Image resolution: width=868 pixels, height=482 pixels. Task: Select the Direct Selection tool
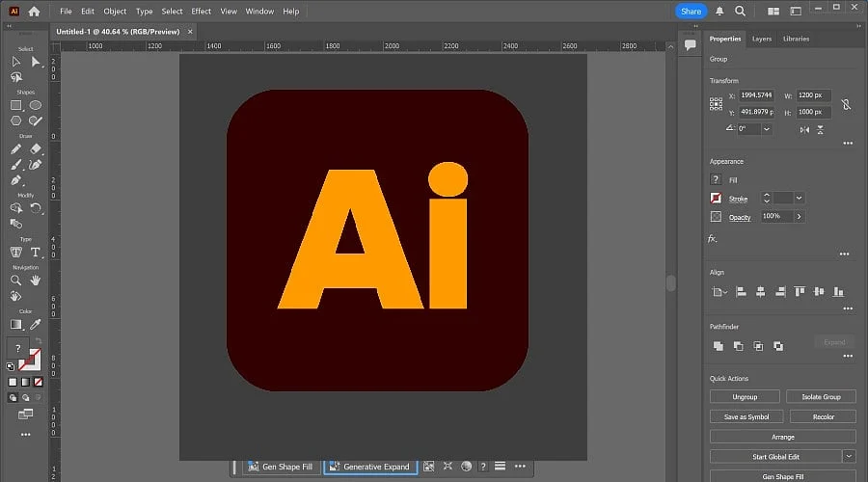click(x=36, y=62)
